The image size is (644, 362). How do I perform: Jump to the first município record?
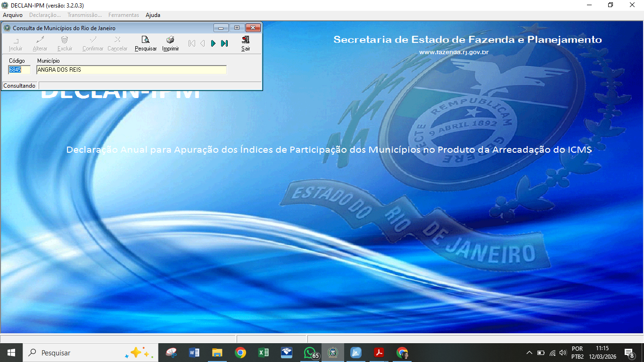click(191, 43)
